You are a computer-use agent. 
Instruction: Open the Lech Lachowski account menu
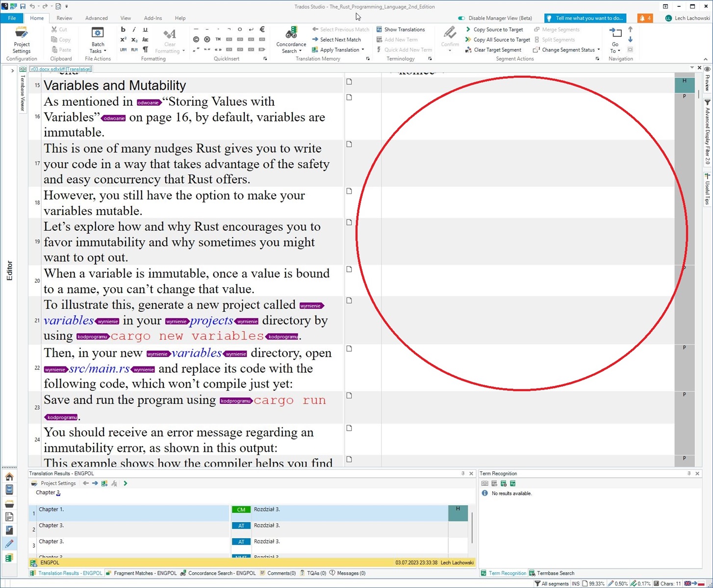(688, 18)
